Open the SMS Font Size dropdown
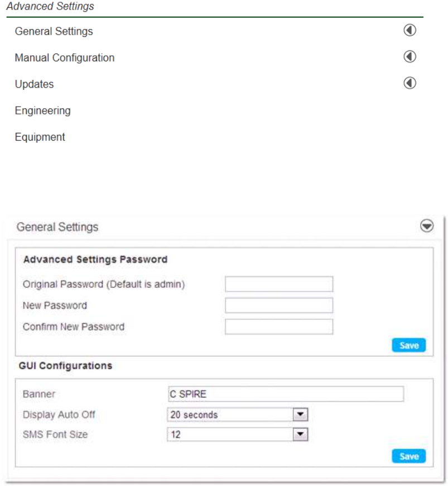This screenshot has height=486, width=448. (x=301, y=434)
